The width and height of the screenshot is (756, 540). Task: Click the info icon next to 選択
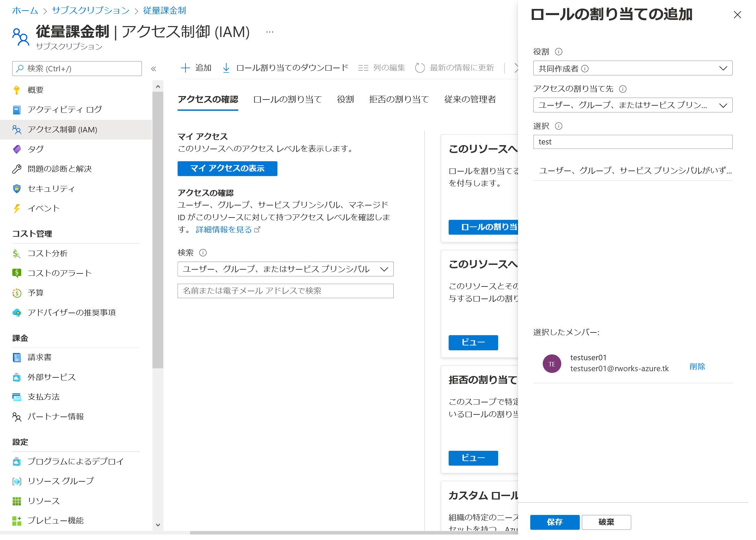[559, 126]
